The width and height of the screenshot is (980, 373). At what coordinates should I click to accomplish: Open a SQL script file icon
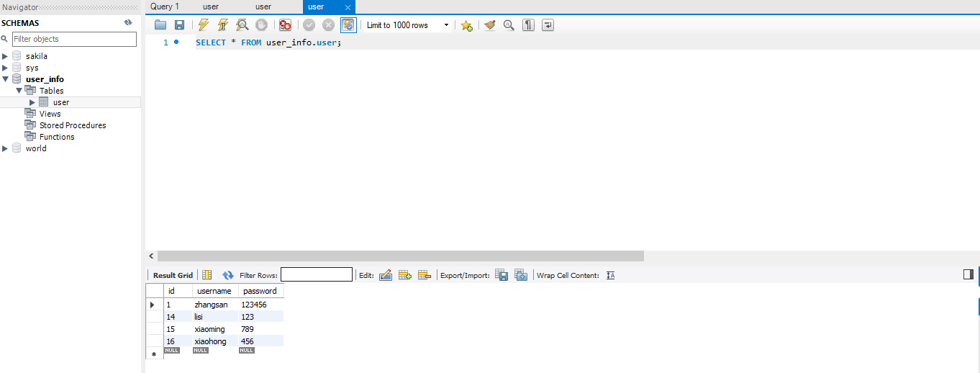(x=160, y=25)
